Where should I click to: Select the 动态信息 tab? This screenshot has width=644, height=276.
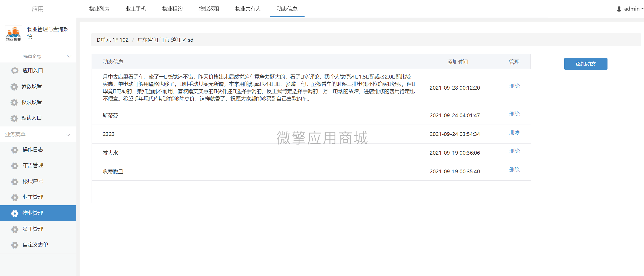pos(287,9)
